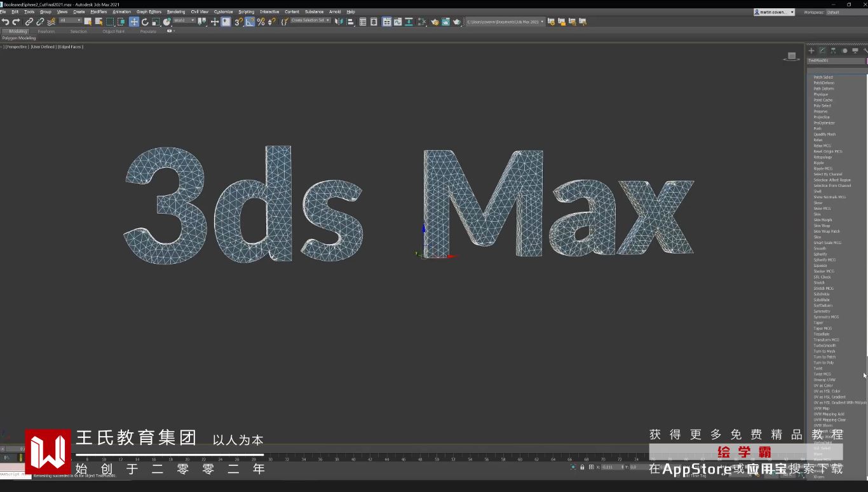Toggle the Percent Snap button
This screenshot has width=868, height=492.
pos(261,22)
